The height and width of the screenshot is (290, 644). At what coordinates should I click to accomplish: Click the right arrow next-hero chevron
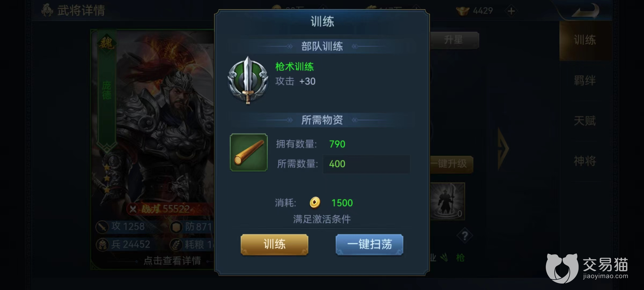[503, 148]
